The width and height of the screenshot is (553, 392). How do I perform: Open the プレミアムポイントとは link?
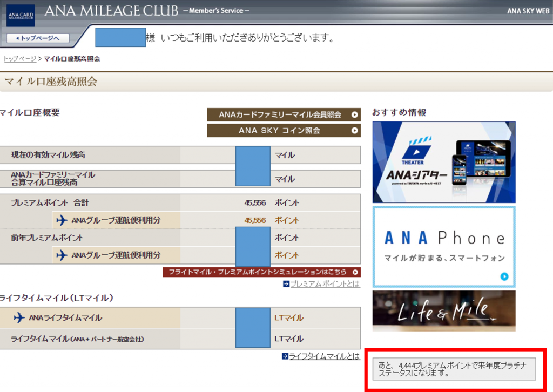coord(325,284)
